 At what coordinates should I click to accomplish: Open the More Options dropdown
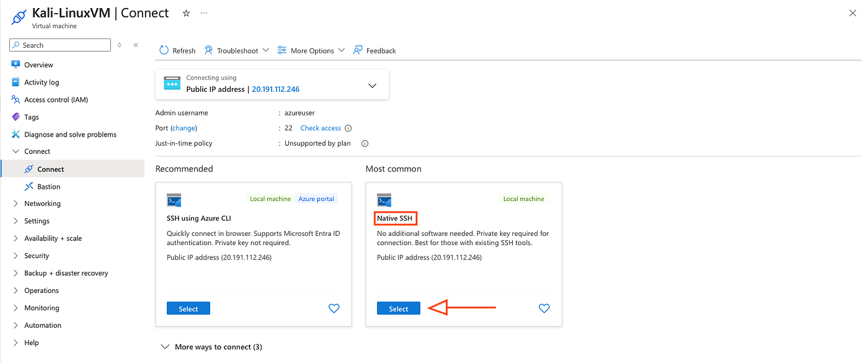point(311,50)
